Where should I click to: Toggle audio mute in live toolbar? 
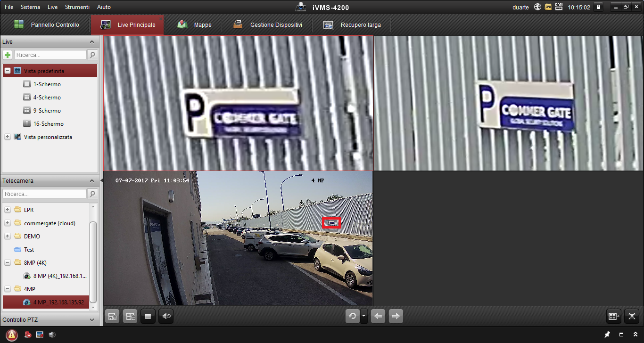point(166,317)
